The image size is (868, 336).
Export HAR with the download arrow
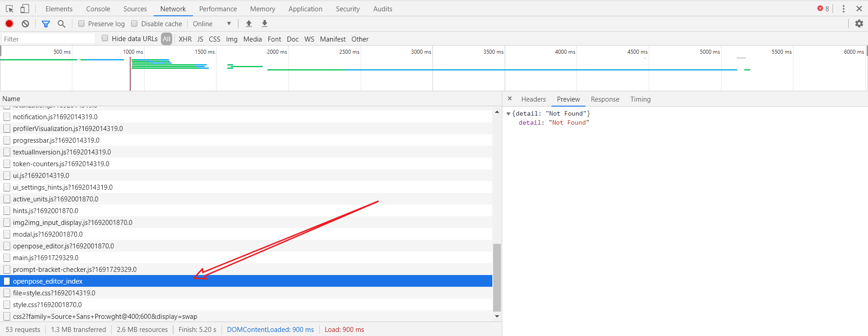(265, 23)
